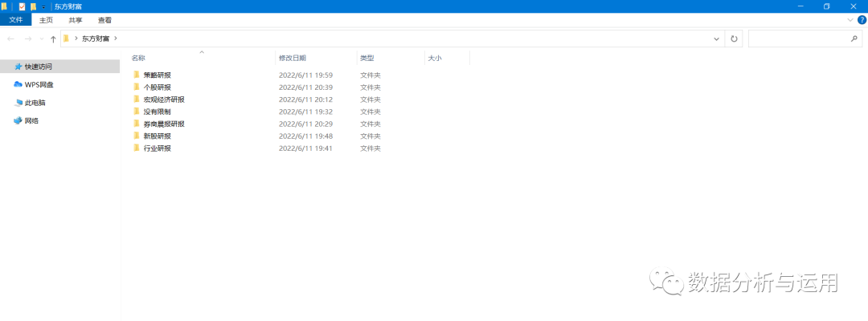Minimize the Explorer window
The image size is (868, 321).
point(801,6)
